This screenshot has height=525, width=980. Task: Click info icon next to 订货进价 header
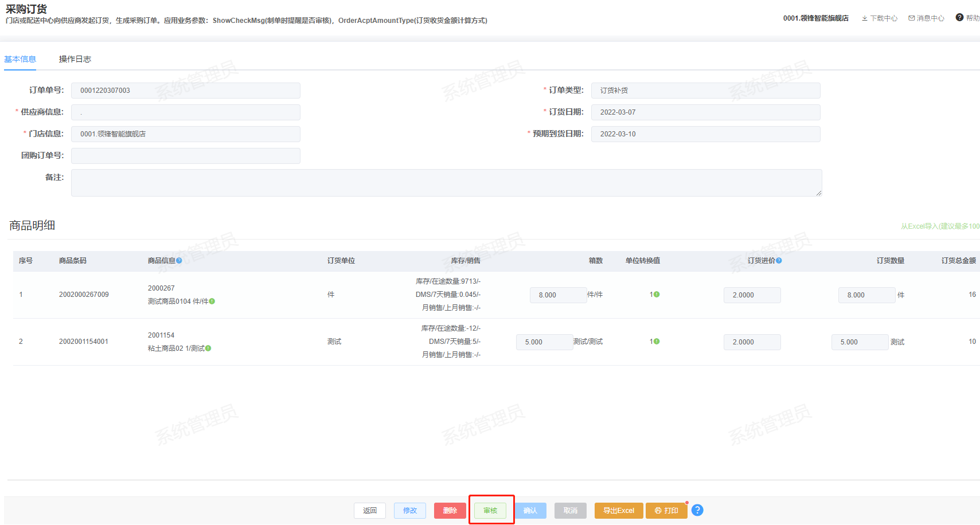point(779,261)
